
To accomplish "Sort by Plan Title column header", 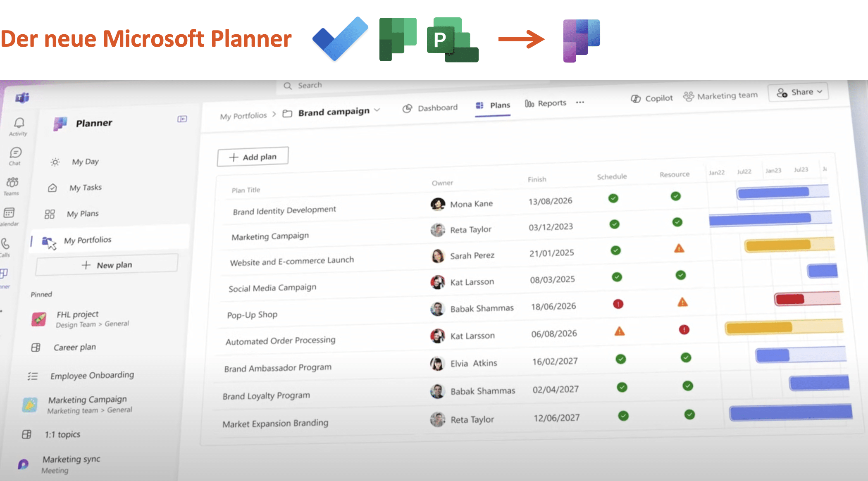I will [x=246, y=190].
